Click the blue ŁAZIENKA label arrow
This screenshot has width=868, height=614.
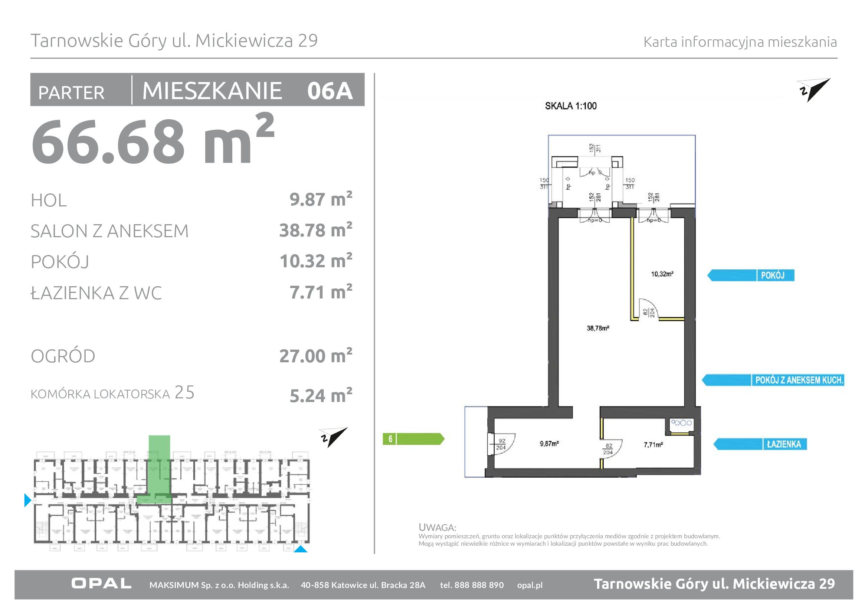click(x=760, y=444)
